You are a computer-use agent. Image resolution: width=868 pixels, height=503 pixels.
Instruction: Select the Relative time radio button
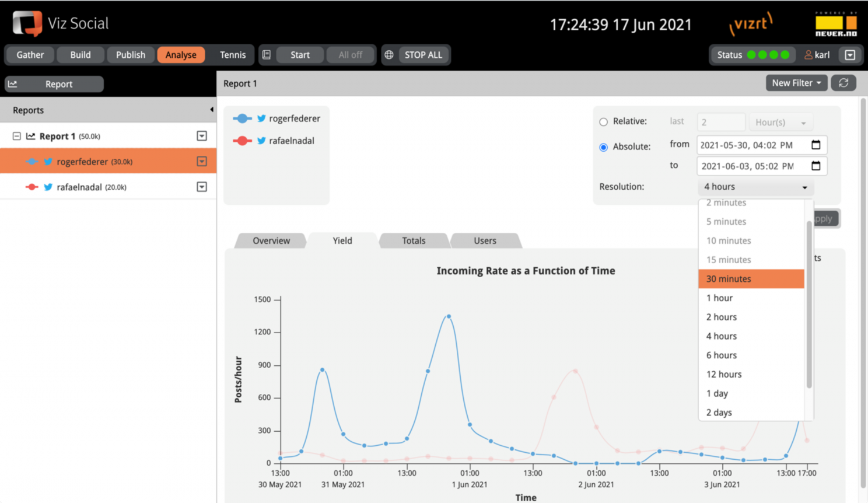(x=603, y=122)
